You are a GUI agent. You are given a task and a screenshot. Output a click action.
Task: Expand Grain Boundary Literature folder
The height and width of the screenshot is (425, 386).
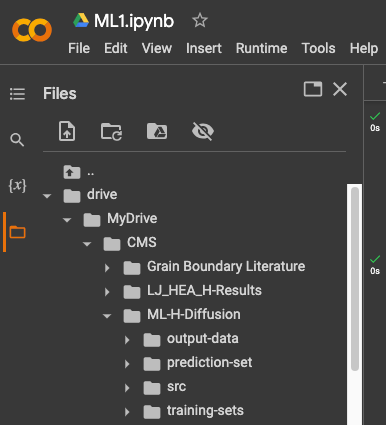(x=107, y=268)
